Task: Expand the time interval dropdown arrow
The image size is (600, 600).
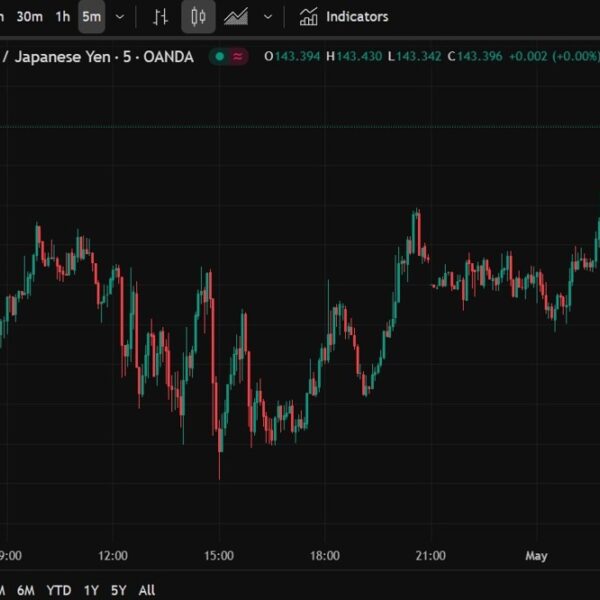Action: 120,17
